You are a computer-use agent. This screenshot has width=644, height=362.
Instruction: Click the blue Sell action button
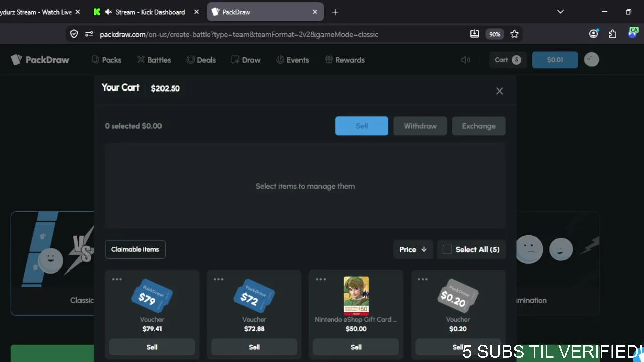tap(362, 126)
